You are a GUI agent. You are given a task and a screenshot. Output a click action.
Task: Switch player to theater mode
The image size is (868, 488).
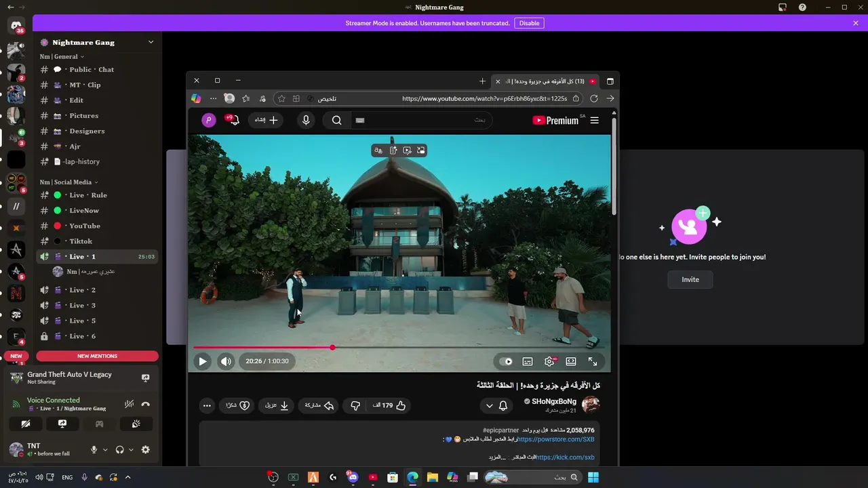[x=571, y=361]
